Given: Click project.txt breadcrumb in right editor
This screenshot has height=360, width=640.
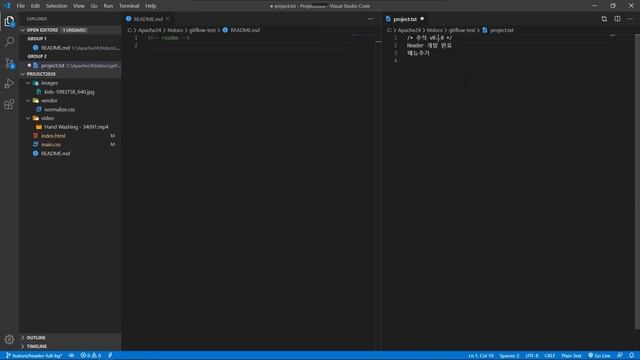Looking at the screenshot, I should click(502, 30).
